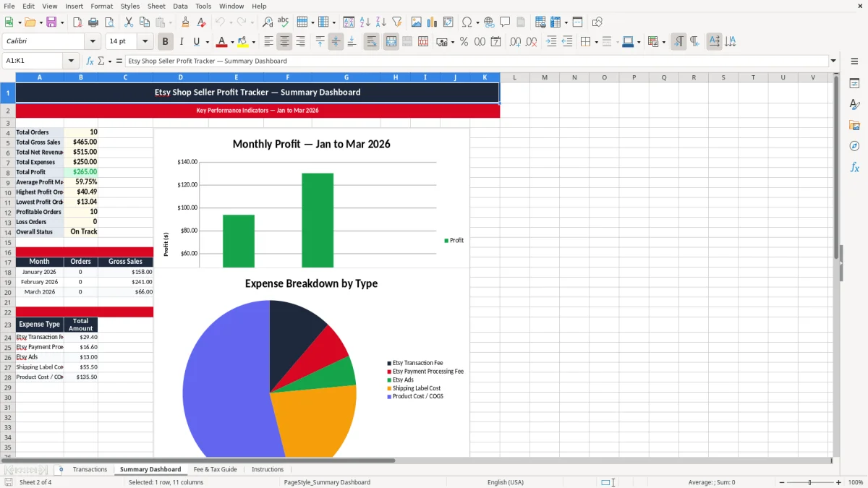Run the spelling check

(284, 22)
